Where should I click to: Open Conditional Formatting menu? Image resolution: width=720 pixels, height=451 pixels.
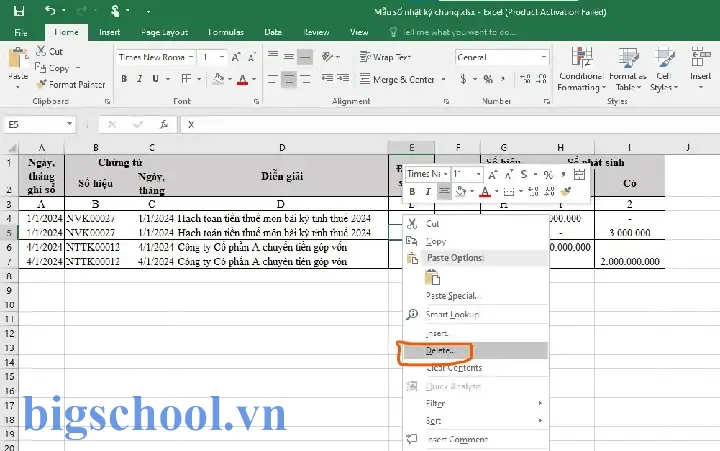(581, 69)
